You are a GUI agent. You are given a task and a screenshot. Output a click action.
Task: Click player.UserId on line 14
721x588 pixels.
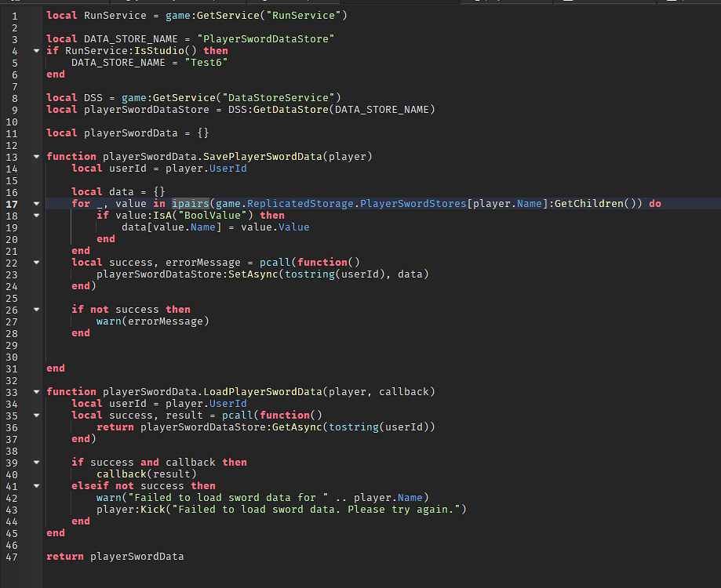pos(206,169)
